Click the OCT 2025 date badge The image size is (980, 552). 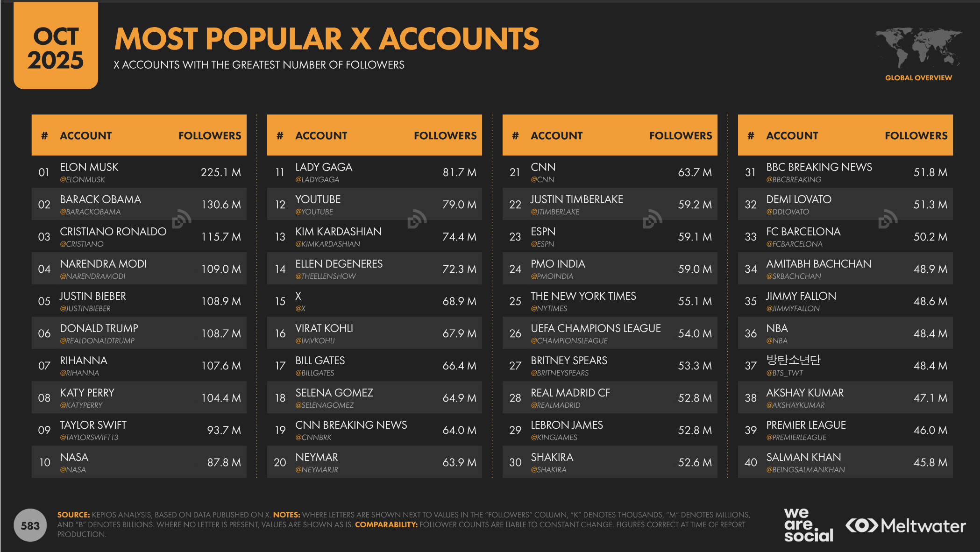point(56,48)
